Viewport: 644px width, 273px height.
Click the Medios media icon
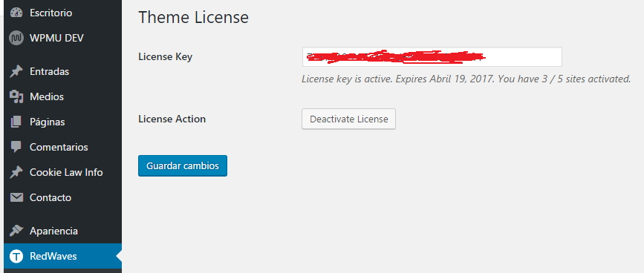[16, 96]
